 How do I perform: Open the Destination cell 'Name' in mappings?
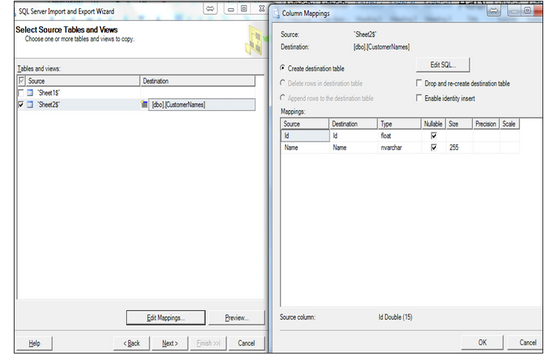tap(353, 147)
